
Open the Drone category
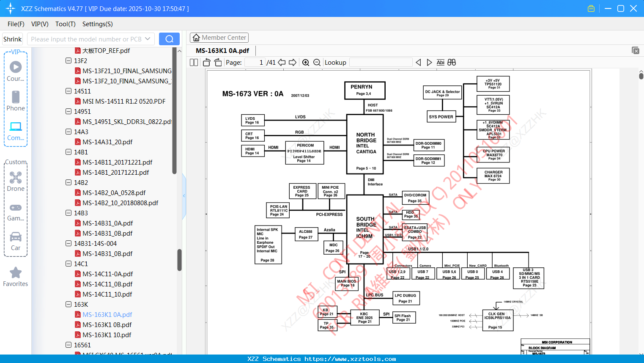(x=16, y=181)
